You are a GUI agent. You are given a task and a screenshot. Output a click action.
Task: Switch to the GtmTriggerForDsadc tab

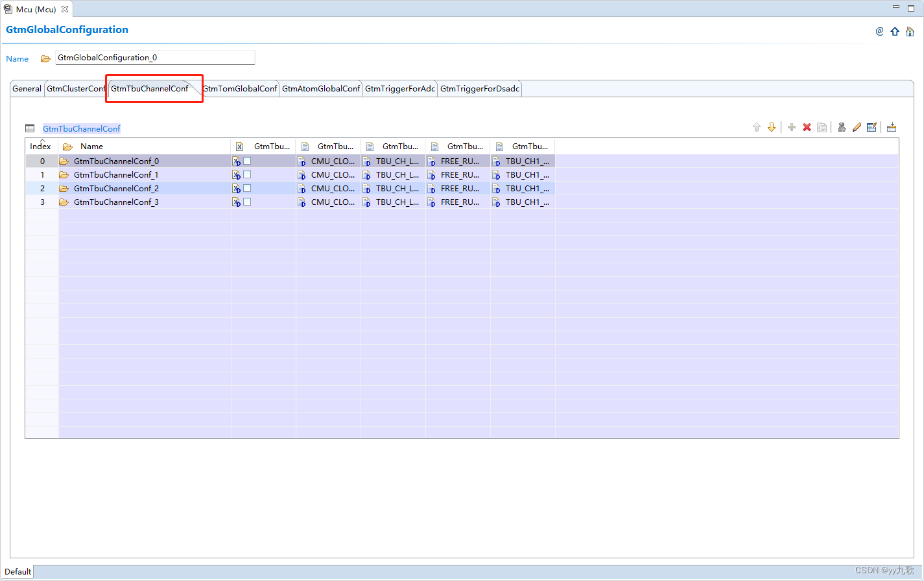(x=480, y=89)
